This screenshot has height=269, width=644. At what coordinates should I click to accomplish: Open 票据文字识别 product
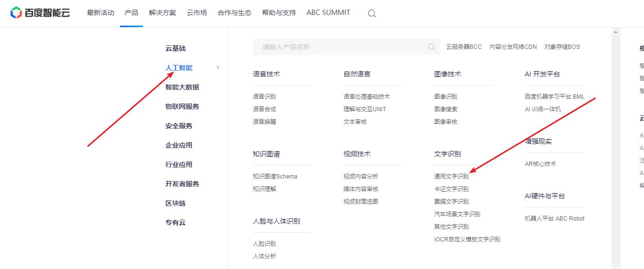[x=452, y=202]
